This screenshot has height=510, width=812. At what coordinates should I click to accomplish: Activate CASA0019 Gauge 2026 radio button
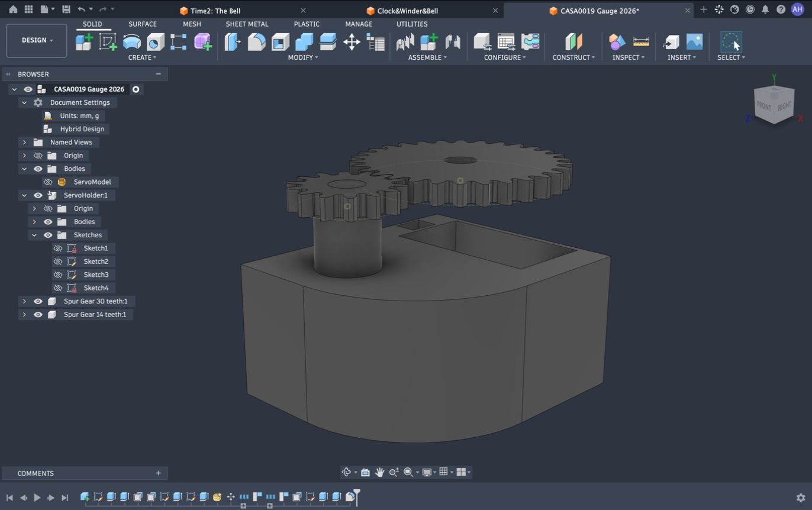(x=136, y=89)
